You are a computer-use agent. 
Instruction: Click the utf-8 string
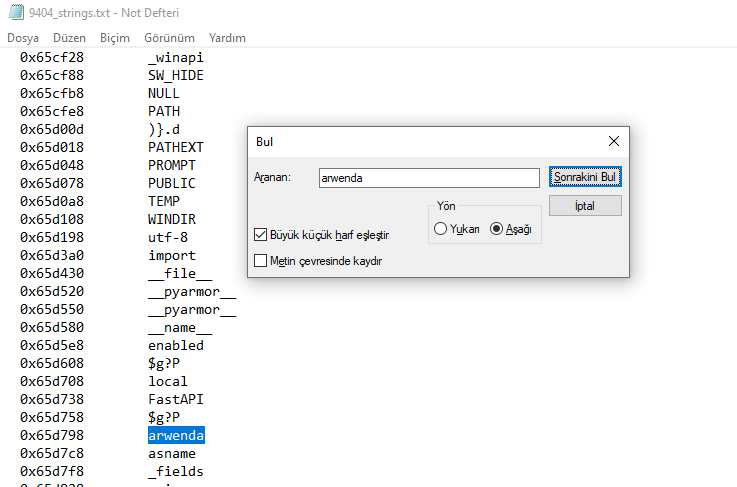pos(168,237)
